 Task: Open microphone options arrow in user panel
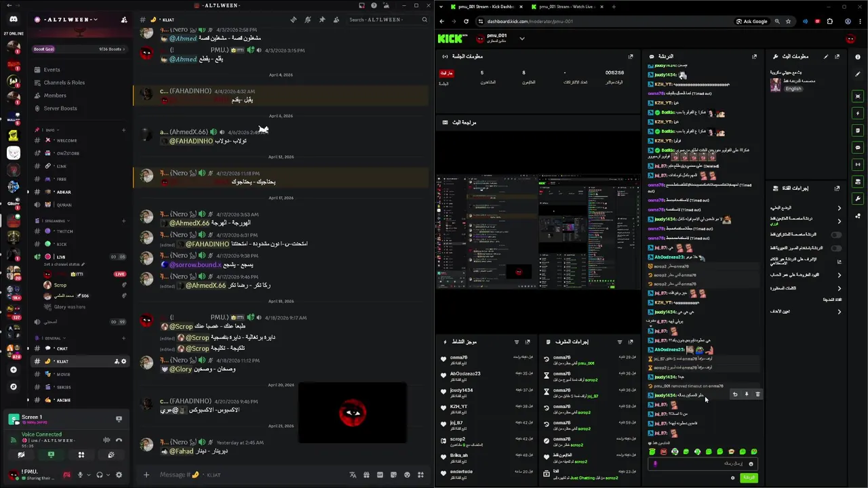tap(89, 474)
